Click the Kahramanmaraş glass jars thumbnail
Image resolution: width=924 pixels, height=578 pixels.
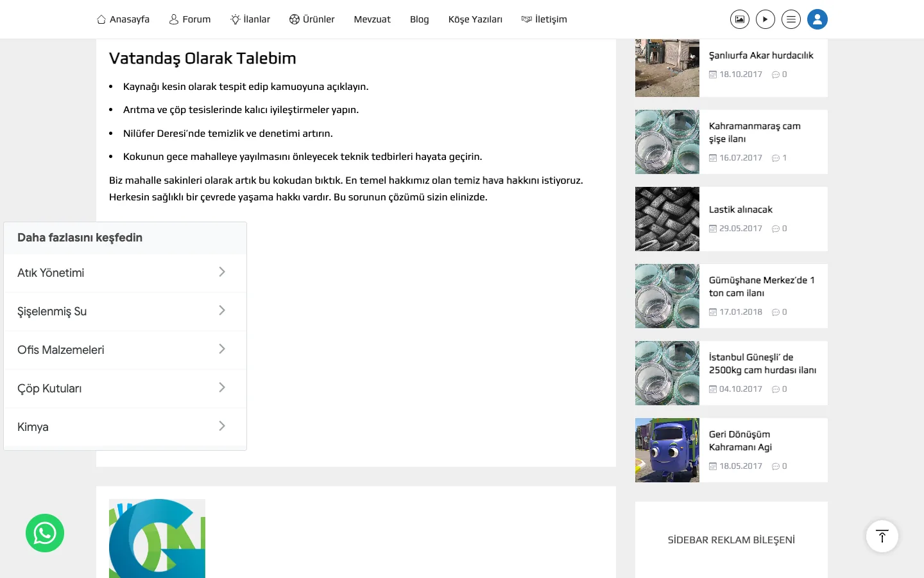pos(667,142)
